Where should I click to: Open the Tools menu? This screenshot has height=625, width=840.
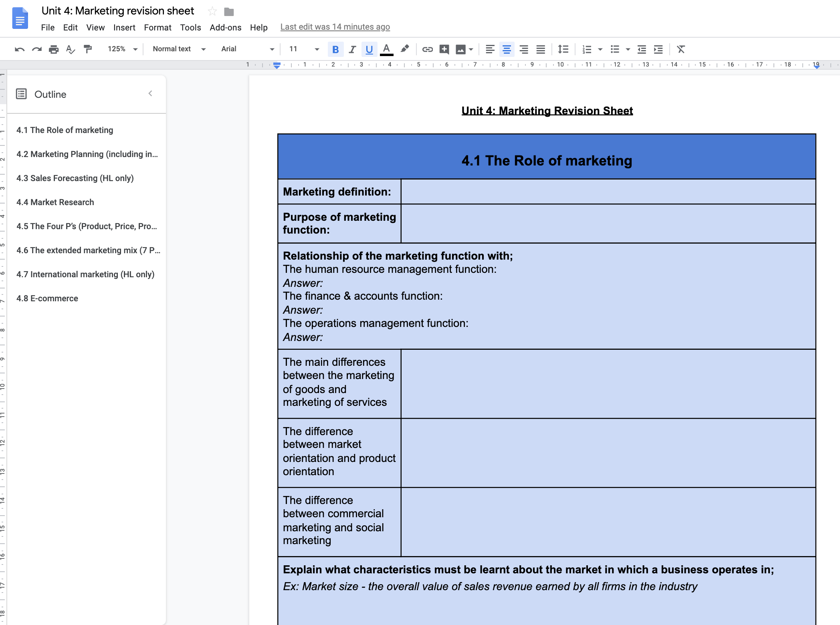pos(190,27)
